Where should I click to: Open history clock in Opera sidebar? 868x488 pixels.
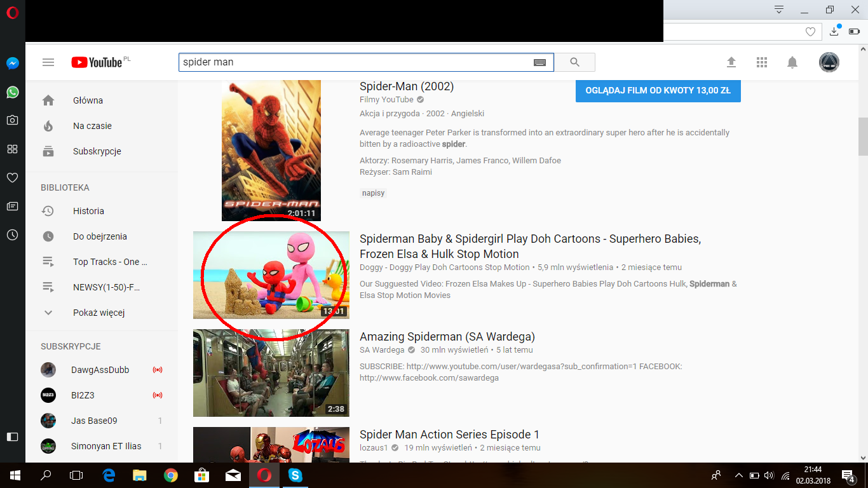(x=12, y=235)
